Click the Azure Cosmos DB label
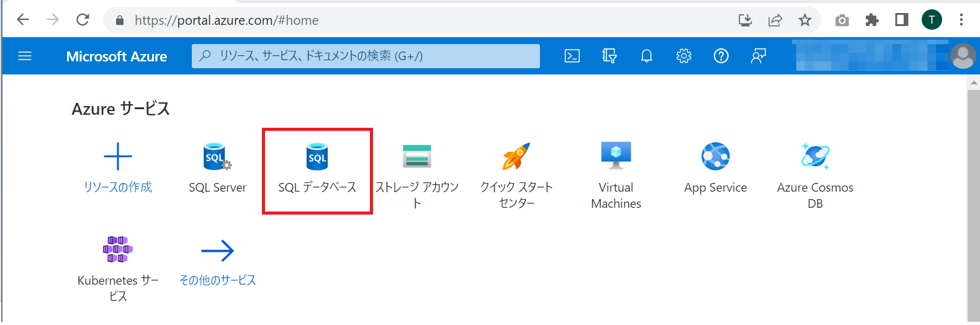The height and width of the screenshot is (325, 980). (816, 195)
